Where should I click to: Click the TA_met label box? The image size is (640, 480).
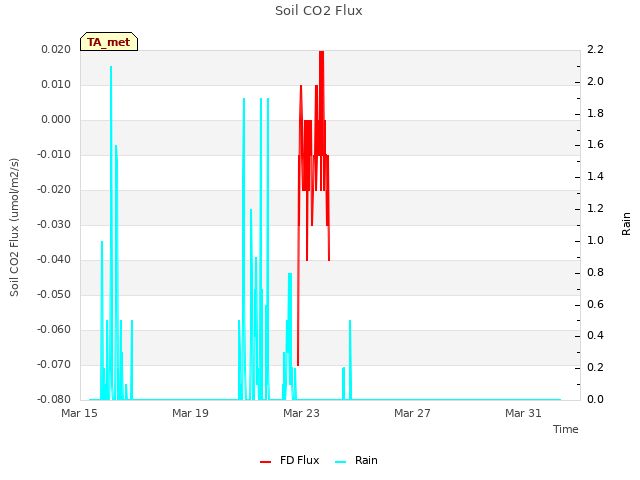pyautogui.click(x=109, y=42)
